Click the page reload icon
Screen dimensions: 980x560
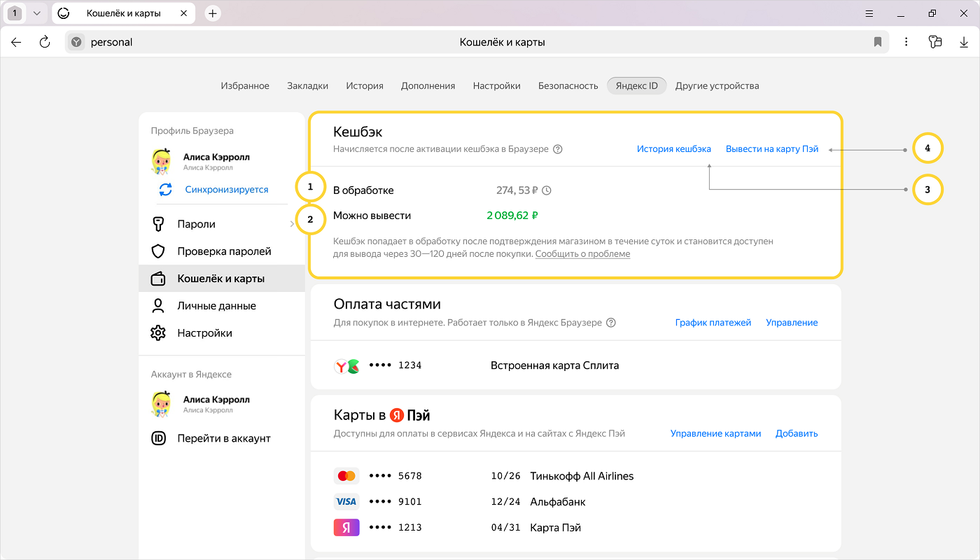(45, 42)
